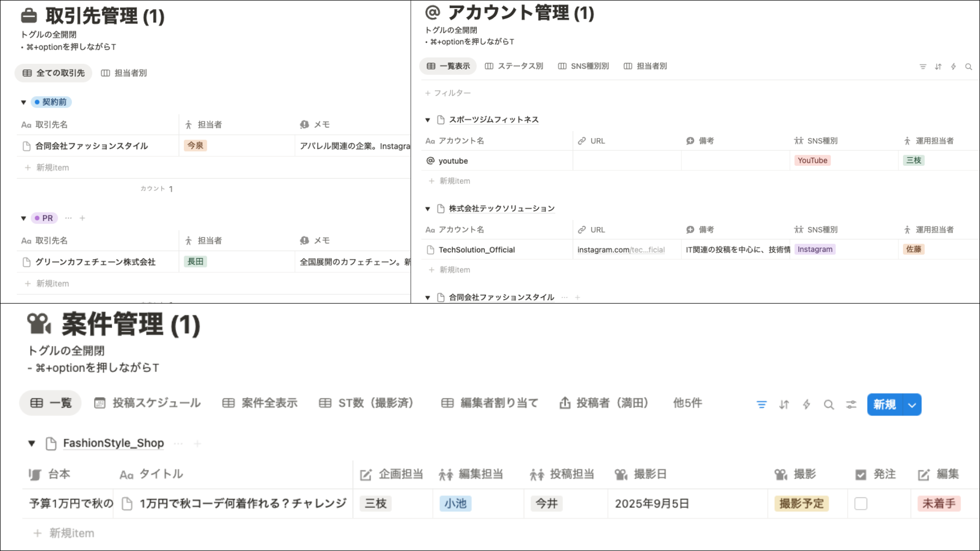Viewport: 980px width, 551px height.
Task: Click camera icon of 案件管理 title
Action: [x=39, y=324]
